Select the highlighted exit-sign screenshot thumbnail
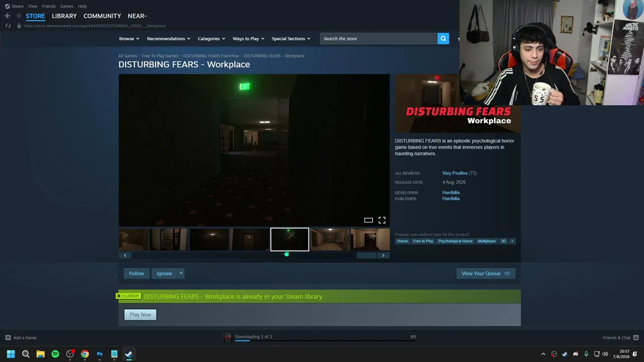 point(290,240)
